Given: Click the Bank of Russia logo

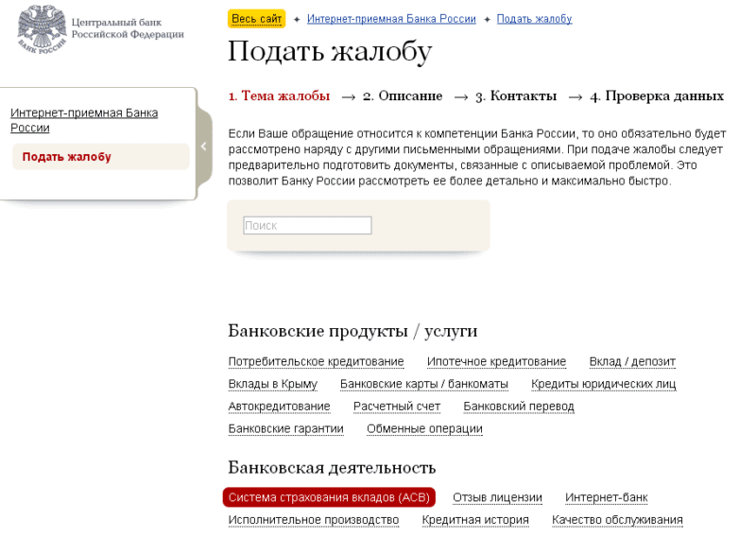Looking at the screenshot, I should point(40,28).
